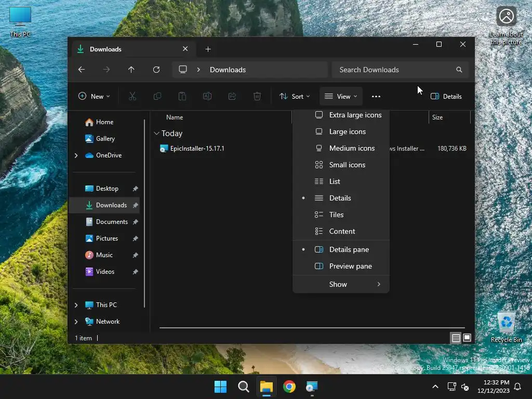
Task: Go up one folder level arrow
Action: (x=131, y=70)
